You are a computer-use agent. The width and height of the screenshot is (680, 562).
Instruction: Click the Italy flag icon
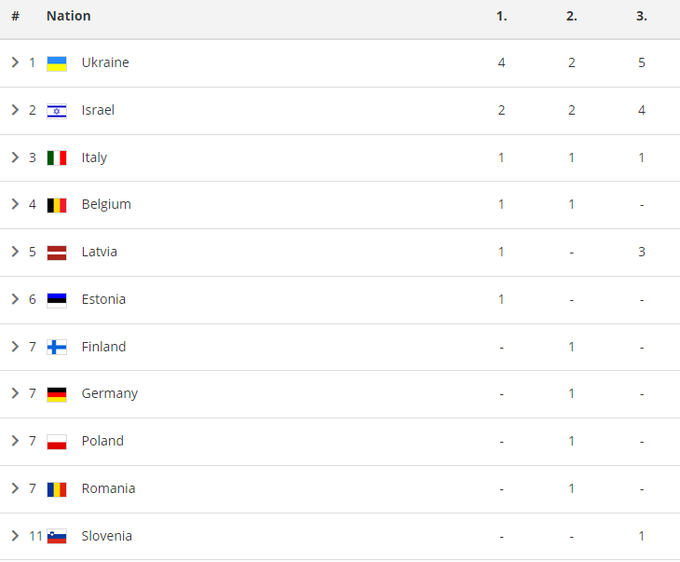57,158
